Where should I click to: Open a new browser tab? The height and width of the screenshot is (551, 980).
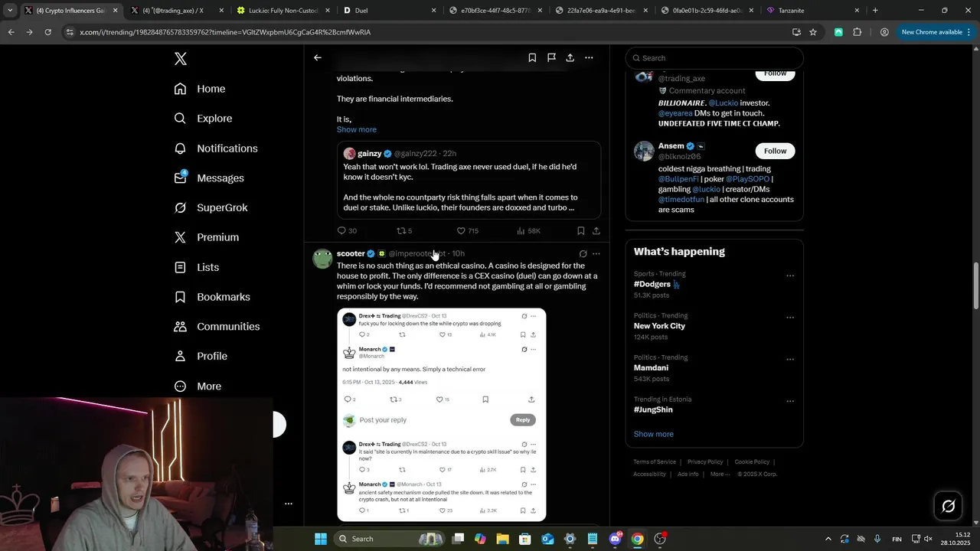[x=875, y=11]
